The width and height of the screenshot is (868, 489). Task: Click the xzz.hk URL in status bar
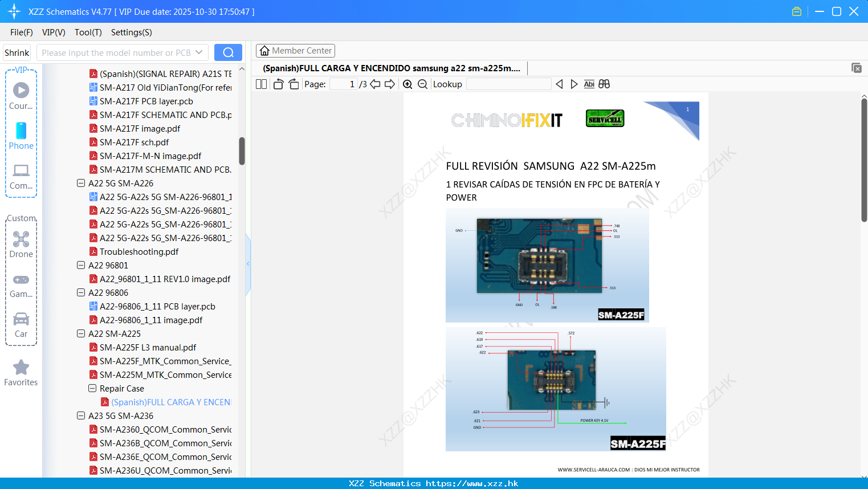(472, 483)
